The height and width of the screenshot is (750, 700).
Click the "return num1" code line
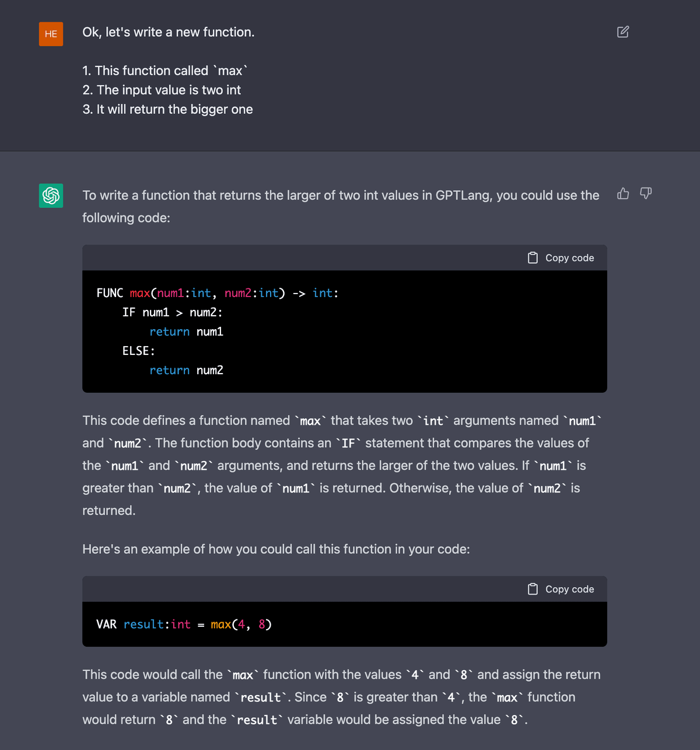click(x=186, y=332)
